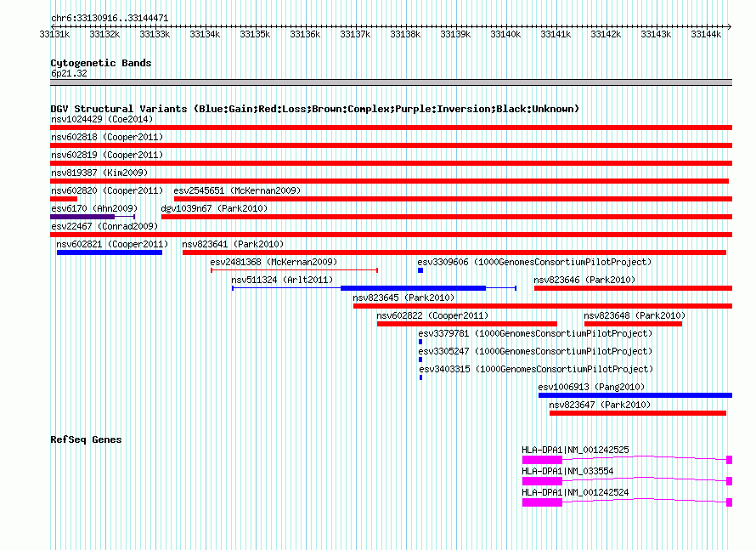Click the red nsv823646 loss bar
Image resolution: width=756 pixels, height=550 pixels.
click(633, 288)
